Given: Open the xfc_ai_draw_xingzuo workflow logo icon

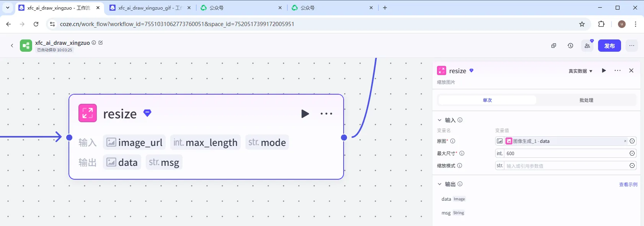Looking at the screenshot, I should (26, 46).
